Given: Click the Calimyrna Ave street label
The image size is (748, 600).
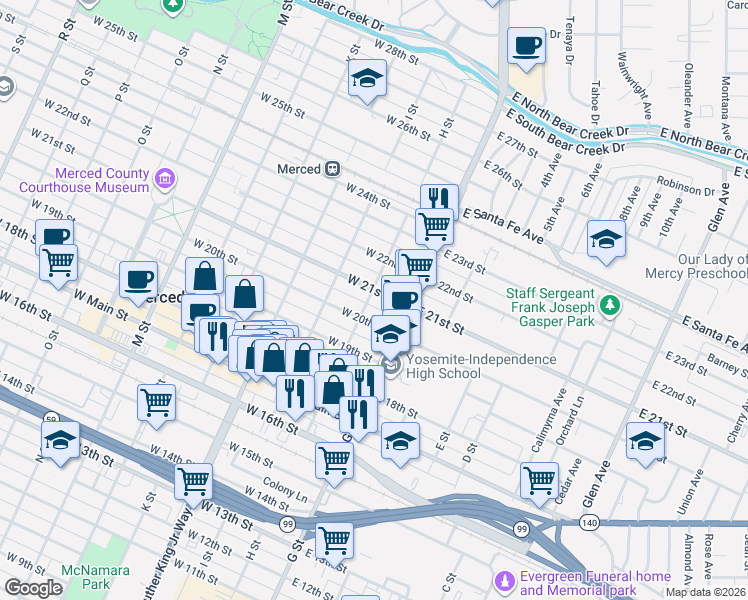Looking at the screenshot, I should tap(549, 420).
